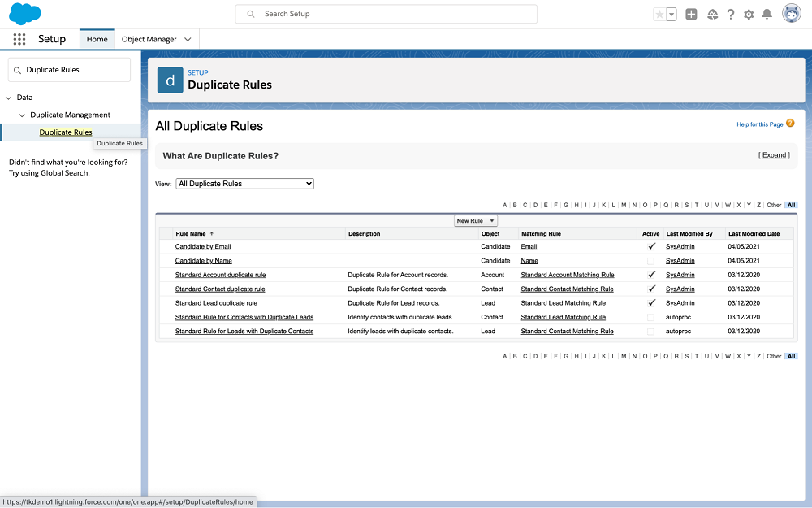Collapse the Data tree node
Image resolution: width=812 pixels, height=508 pixels.
click(x=8, y=98)
